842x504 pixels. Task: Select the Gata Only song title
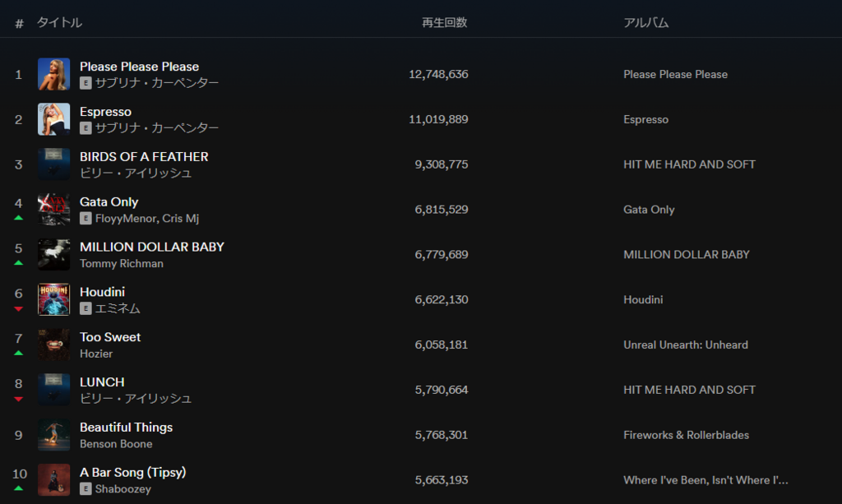(x=109, y=201)
